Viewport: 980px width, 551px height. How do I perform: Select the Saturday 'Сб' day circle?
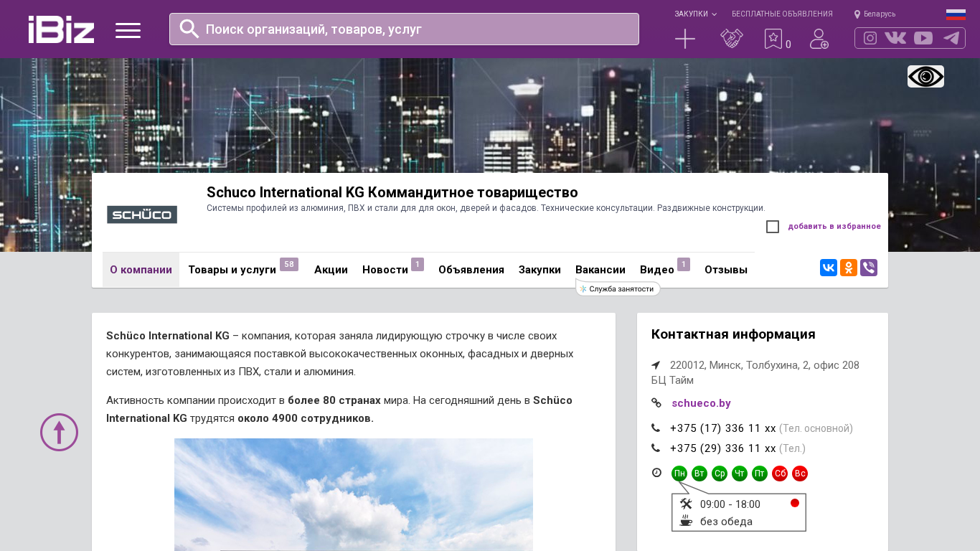[780, 474]
